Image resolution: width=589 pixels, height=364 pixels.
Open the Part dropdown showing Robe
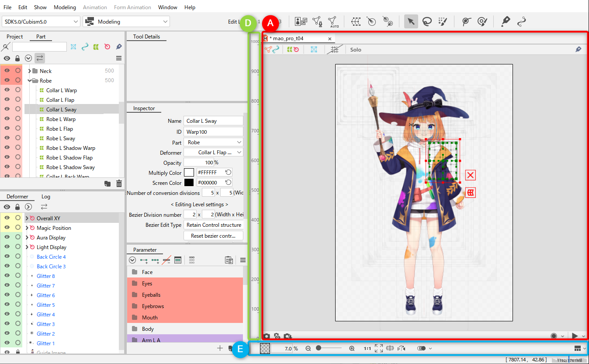click(x=213, y=142)
